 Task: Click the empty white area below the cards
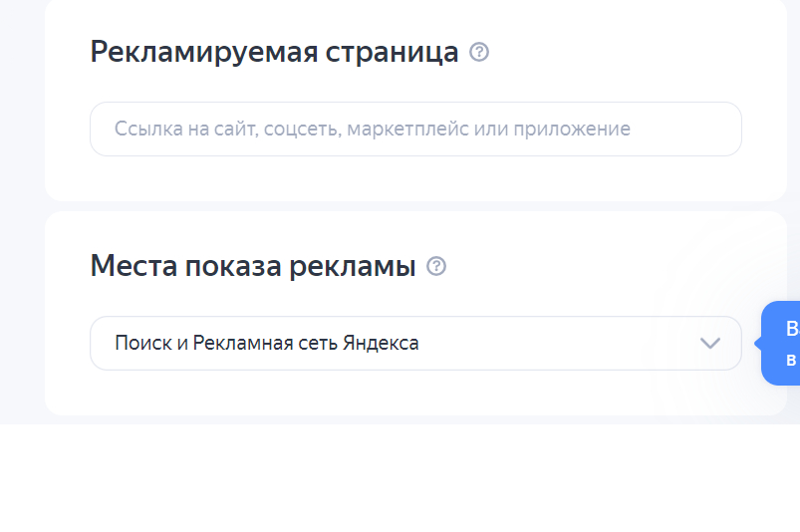click(x=399, y=478)
